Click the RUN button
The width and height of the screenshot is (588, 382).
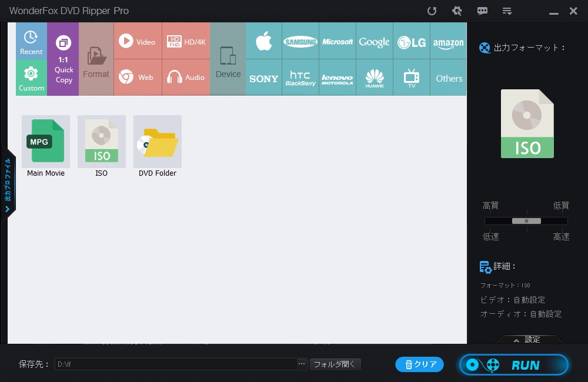coord(514,365)
